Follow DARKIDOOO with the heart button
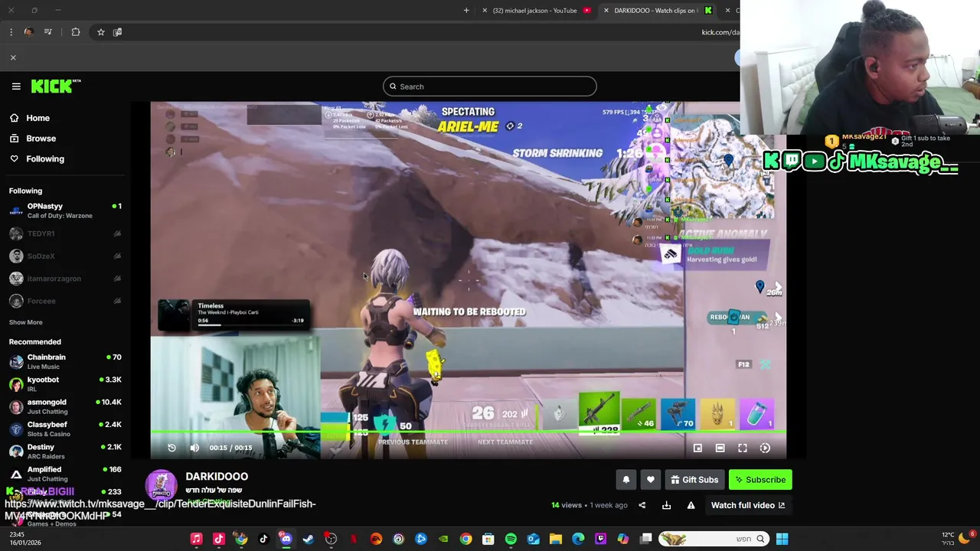 pyautogui.click(x=650, y=480)
